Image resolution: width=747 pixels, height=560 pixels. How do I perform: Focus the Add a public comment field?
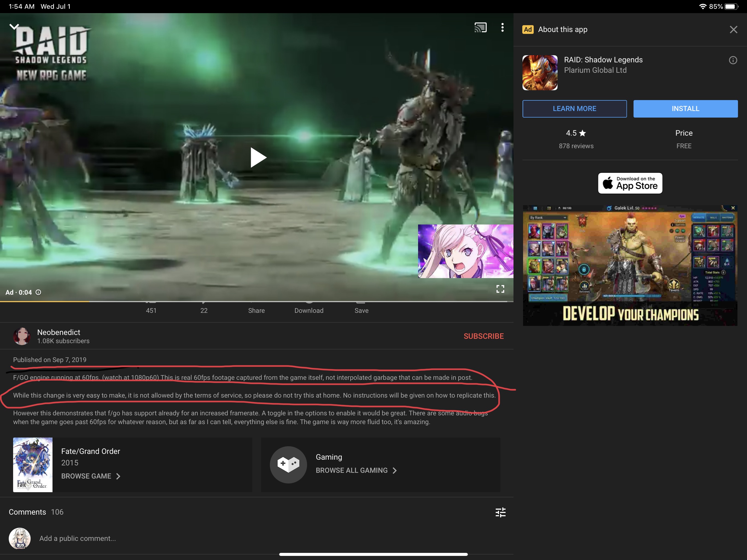pos(78,538)
